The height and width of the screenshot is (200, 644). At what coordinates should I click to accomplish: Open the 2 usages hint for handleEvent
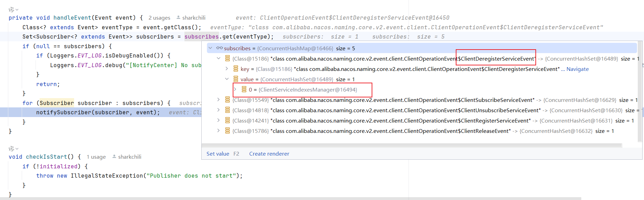coord(159,18)
